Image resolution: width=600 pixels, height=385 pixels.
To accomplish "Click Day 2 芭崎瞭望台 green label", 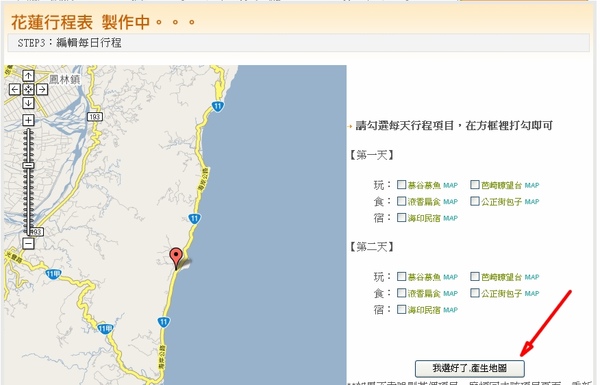I will [x=502, y=277].
